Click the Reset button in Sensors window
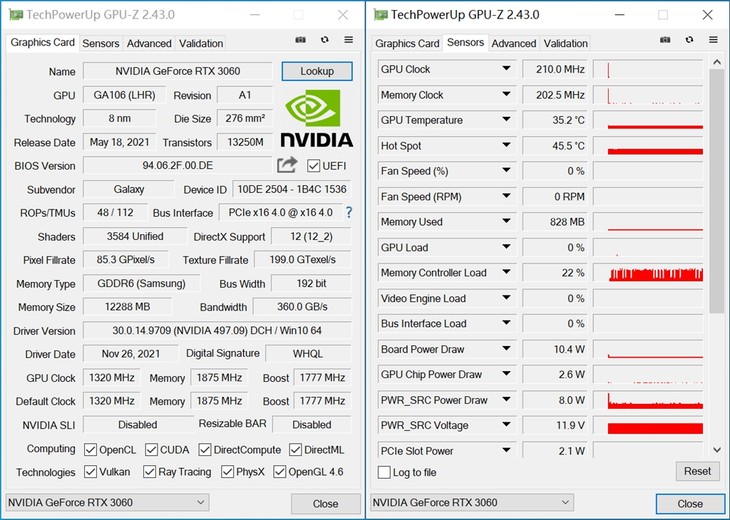The image size is (730, 520). 697,471
